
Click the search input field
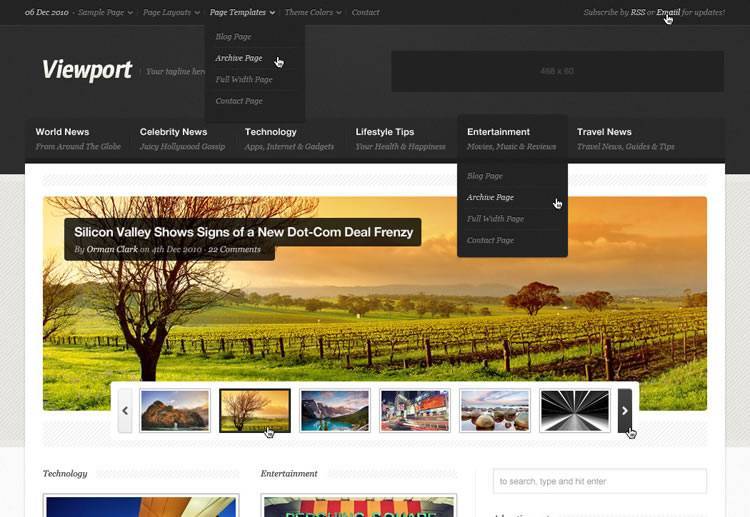[600, 481]
